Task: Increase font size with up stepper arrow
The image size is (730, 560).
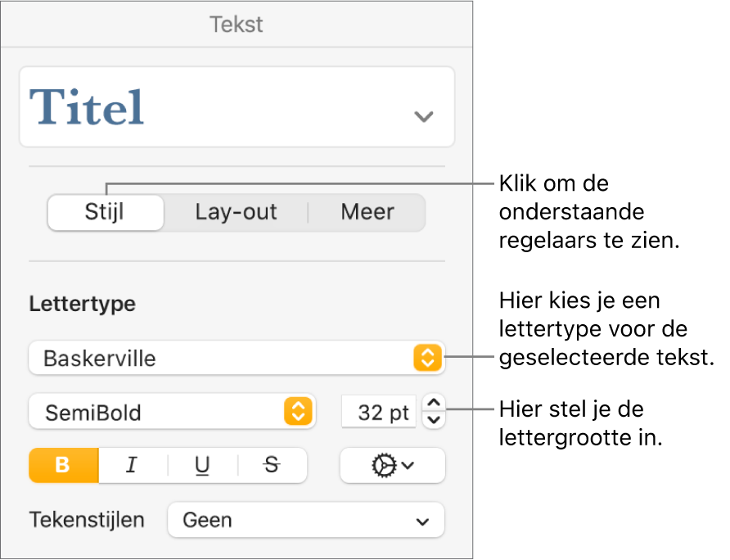Action: point(434,403)
